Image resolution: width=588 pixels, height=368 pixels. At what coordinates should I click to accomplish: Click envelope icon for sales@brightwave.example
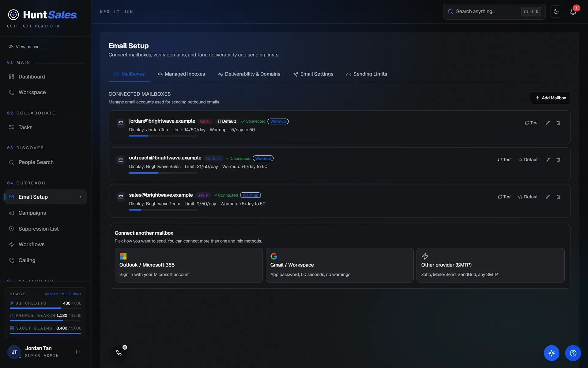click(121, 197)
